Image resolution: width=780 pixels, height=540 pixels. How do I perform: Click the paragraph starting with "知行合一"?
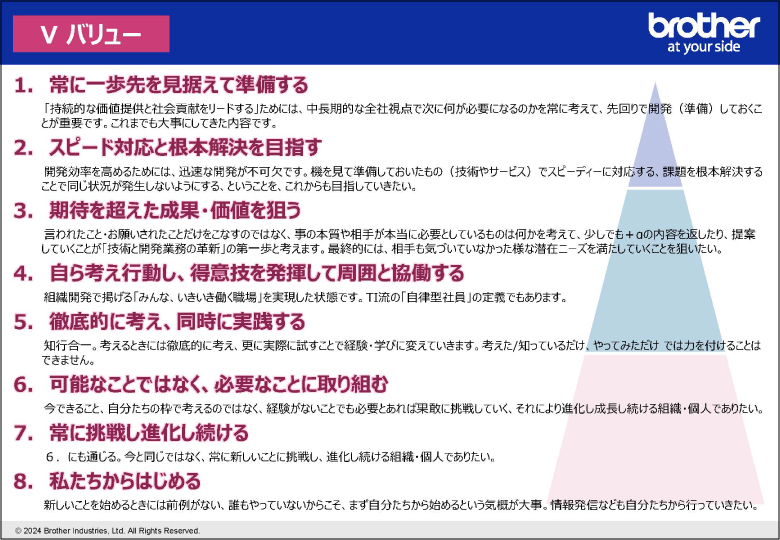tap(400, 352)
